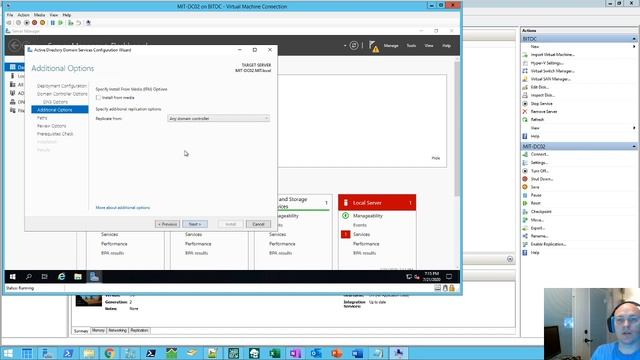Image resolution: width=640 pixels, height=360 pixels.
Task: Check the Install from media checkbox
Action: 98,98
